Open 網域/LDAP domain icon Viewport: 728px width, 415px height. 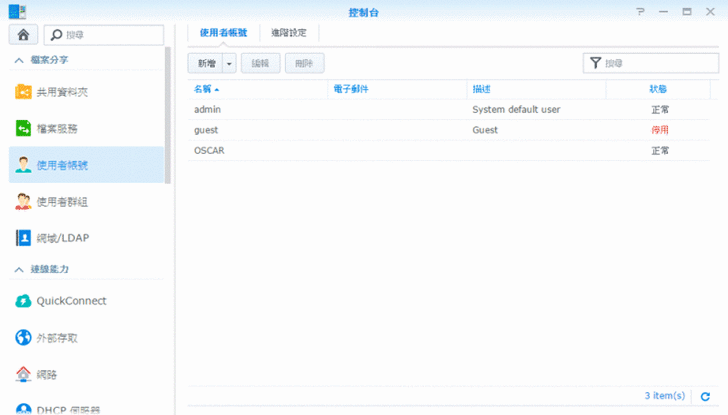pos(23,238)
